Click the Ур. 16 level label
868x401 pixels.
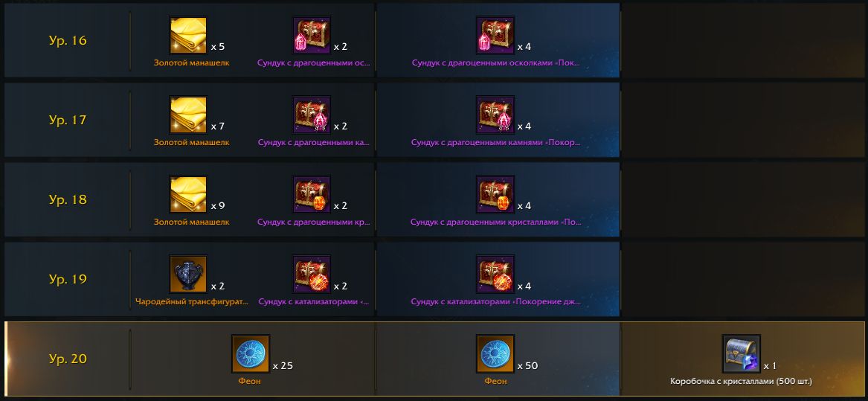[68, 40]
